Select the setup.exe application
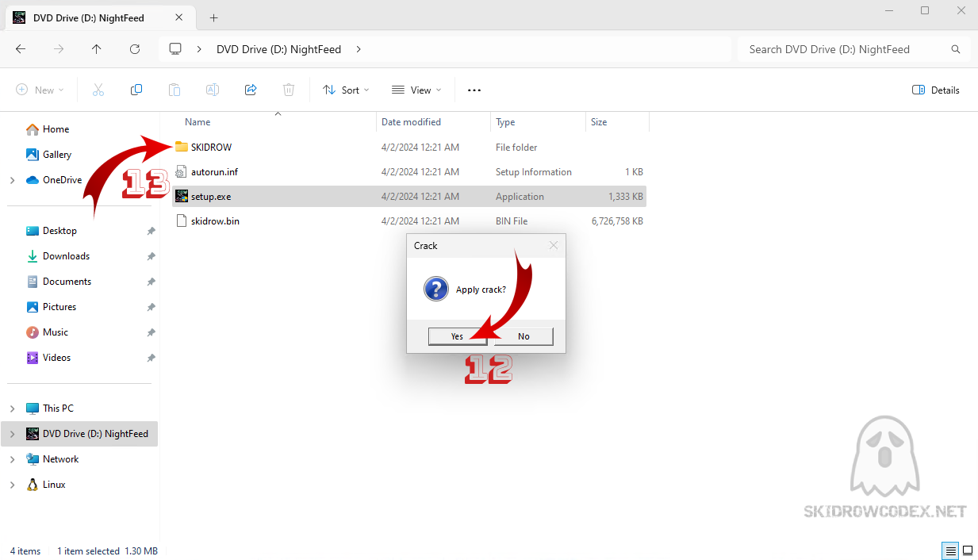978x560 pixels. (x=408, y=197)
